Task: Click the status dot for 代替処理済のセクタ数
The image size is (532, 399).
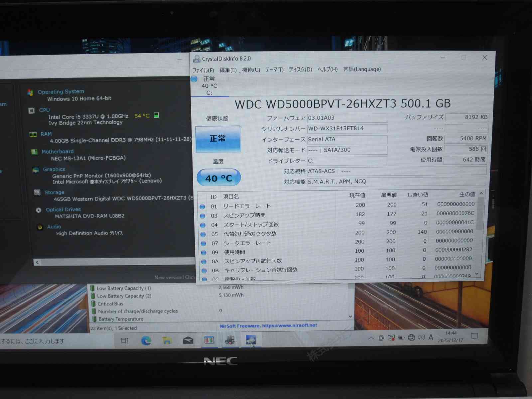Action: (x=203, y=234)
